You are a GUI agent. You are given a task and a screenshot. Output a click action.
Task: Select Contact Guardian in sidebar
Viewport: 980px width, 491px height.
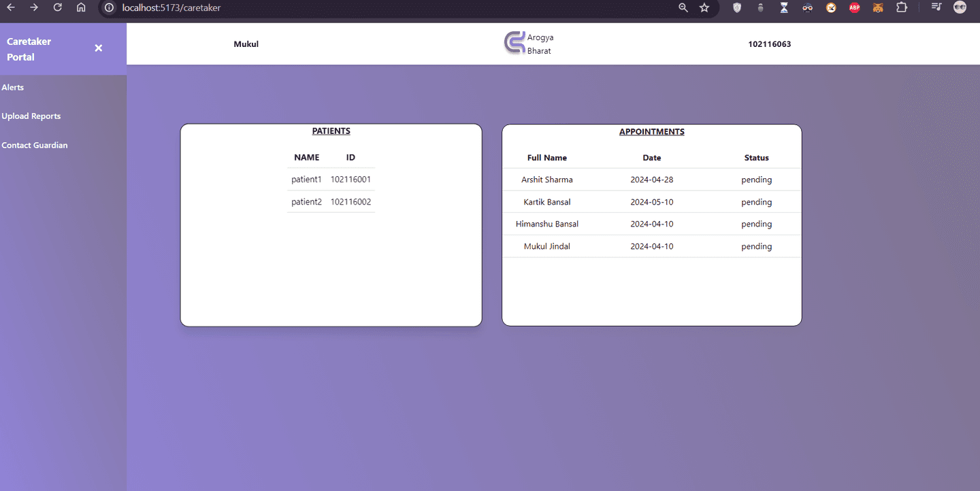(35, 146)
